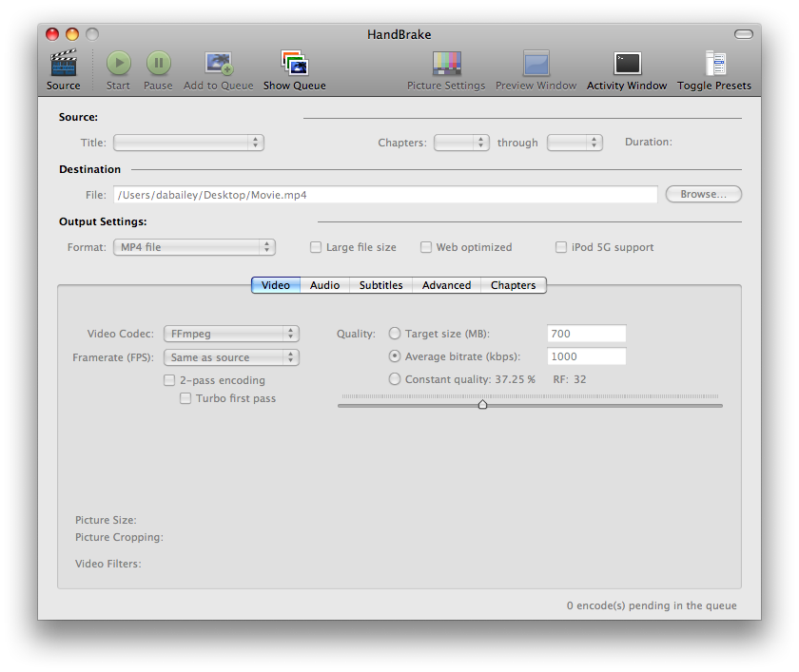Select Target size (MB) radio button
799x672 pixels.
(395, 334)
